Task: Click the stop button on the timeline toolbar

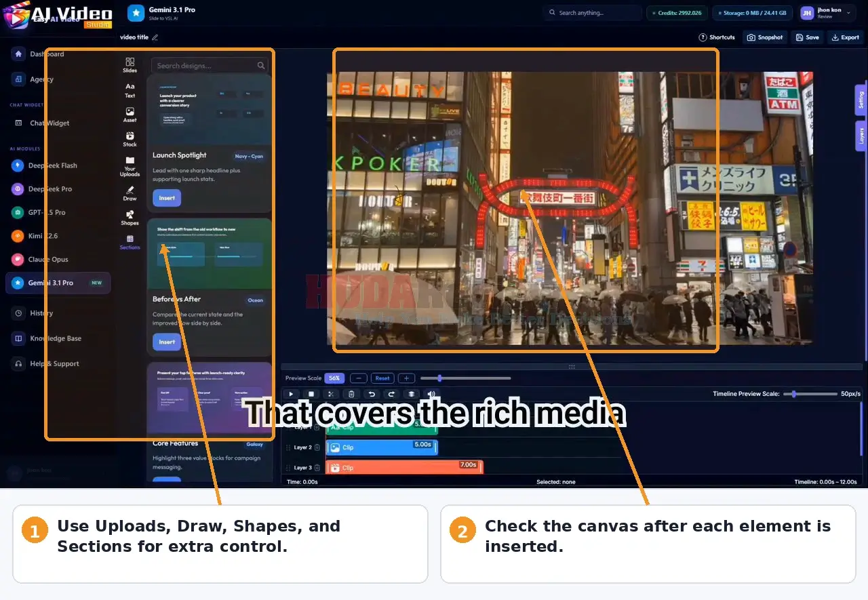Action: tap(311, 394)
